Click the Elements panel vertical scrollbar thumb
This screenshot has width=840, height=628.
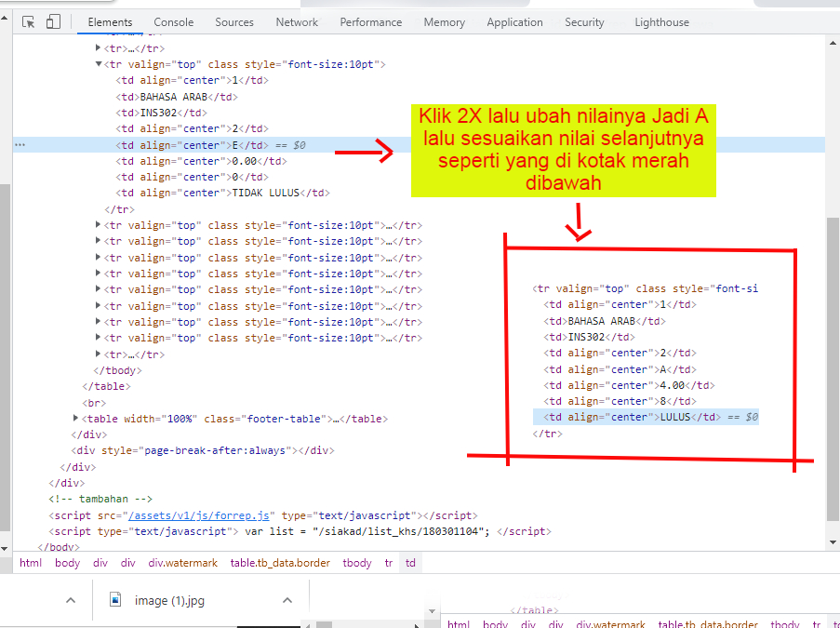click(833, 369)
